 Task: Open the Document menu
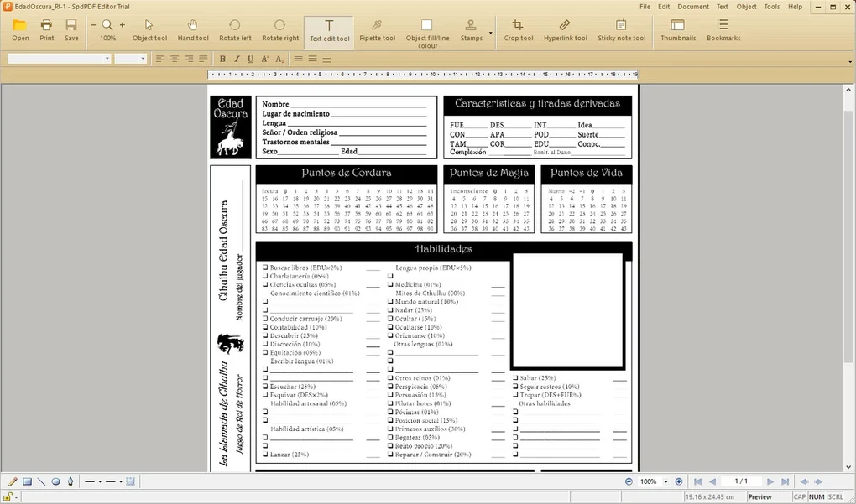693,7
